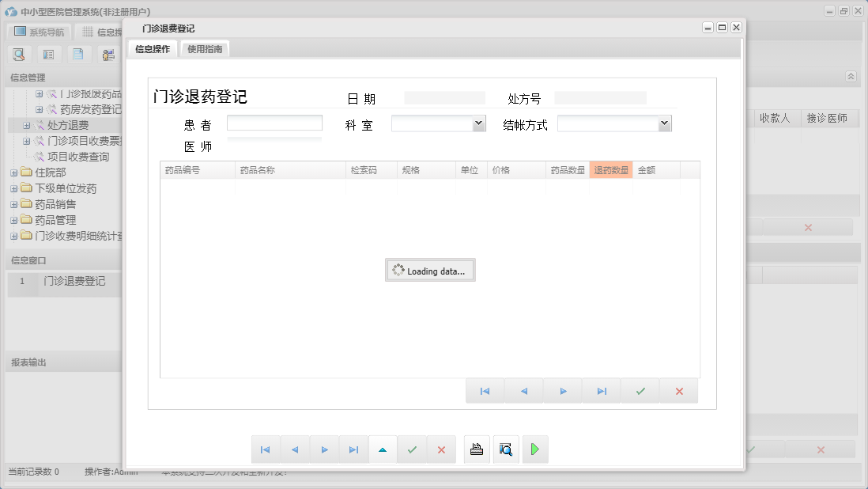Screen dimensions: 868x489
Task: Confirm with the green checkmark under the grid
Action: [x=640, y=390]
